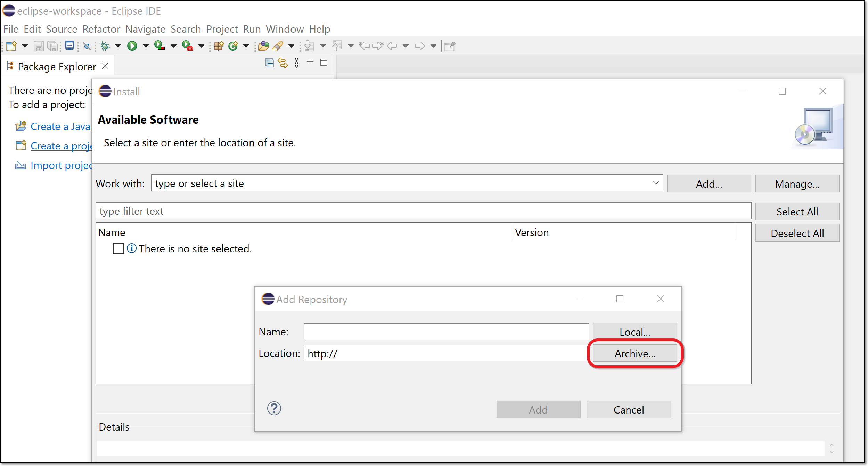
Task: Click Collapse All icon in Package Explorer
Action: click(270, 63)
